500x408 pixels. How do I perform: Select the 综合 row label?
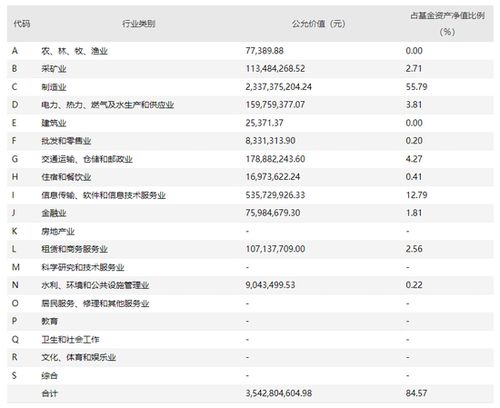pos(49,376)
